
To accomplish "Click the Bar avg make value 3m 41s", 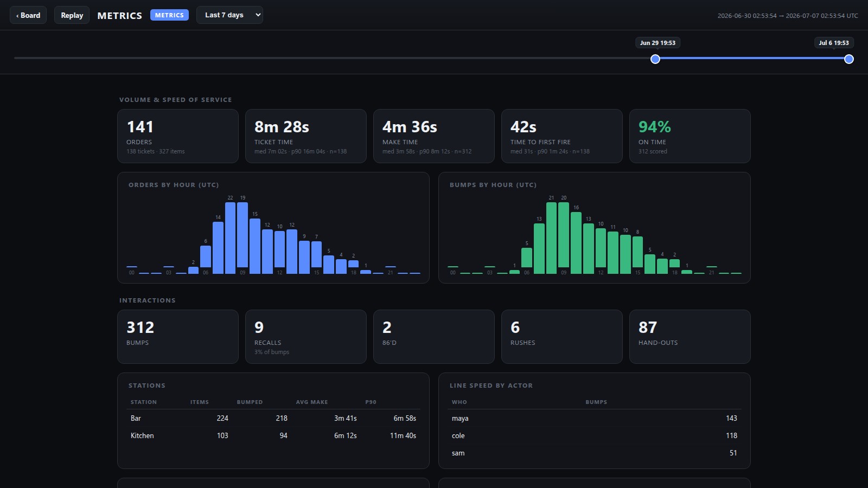I will [346, 418].
